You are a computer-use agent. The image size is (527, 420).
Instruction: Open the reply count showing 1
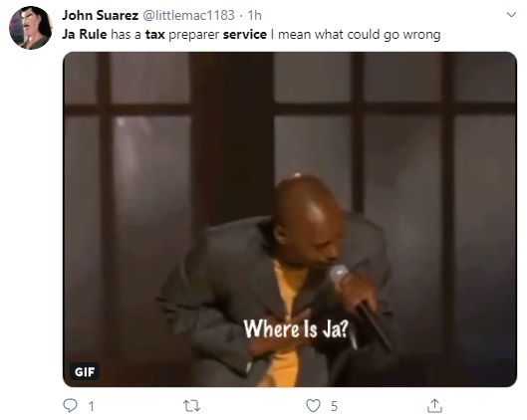(91, 407)
